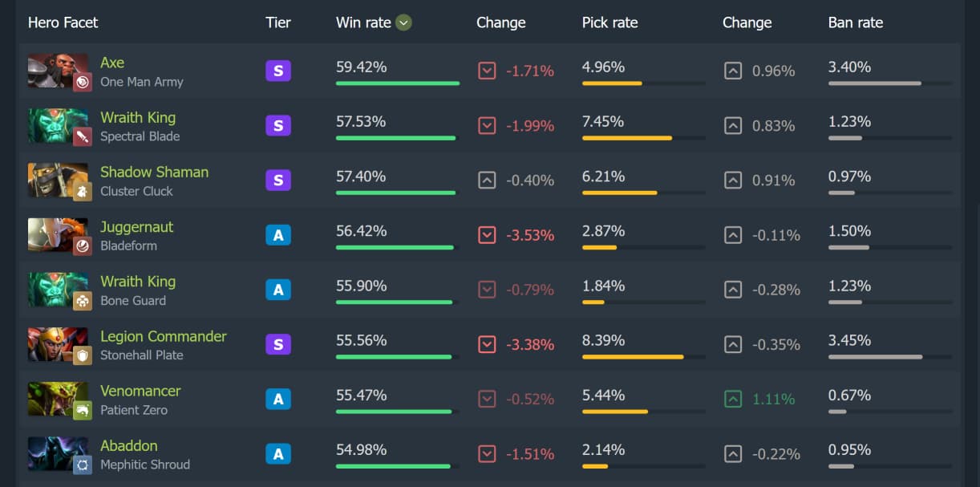The height and width of the screenshot is (487, 980).
Task: Click the green increase indicator next to Venomancer's change
Action: 733,399
